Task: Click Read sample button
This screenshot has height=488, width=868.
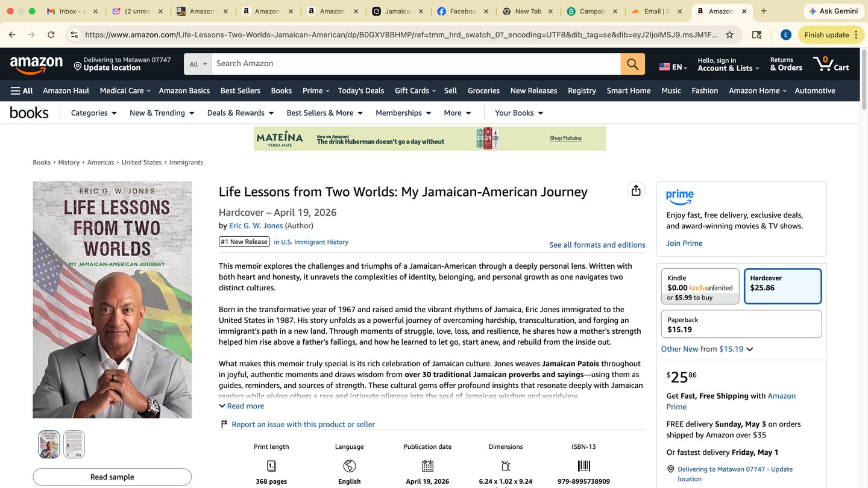Action: [112, 477]
